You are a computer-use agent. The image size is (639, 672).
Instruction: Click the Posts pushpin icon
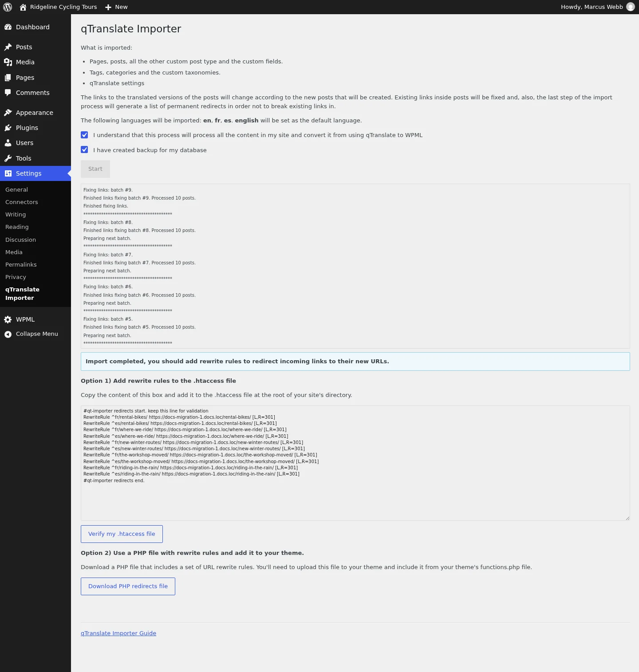8,47
